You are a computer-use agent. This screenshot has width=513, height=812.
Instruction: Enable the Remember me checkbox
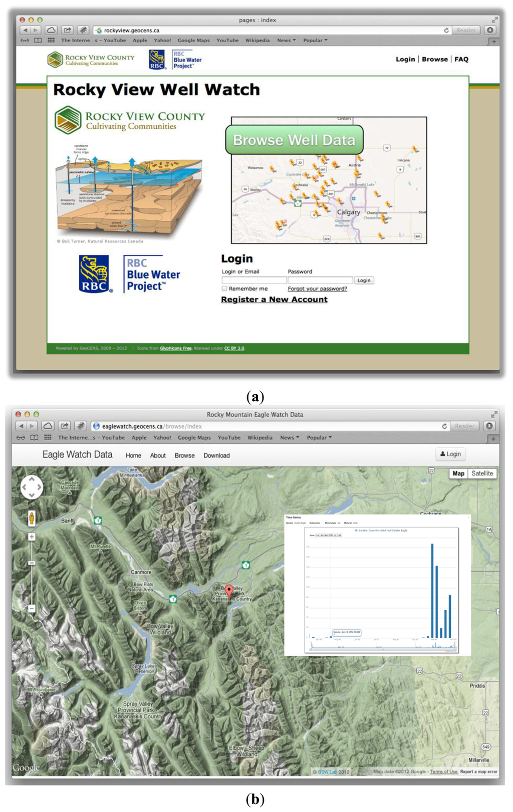point(224,289)
